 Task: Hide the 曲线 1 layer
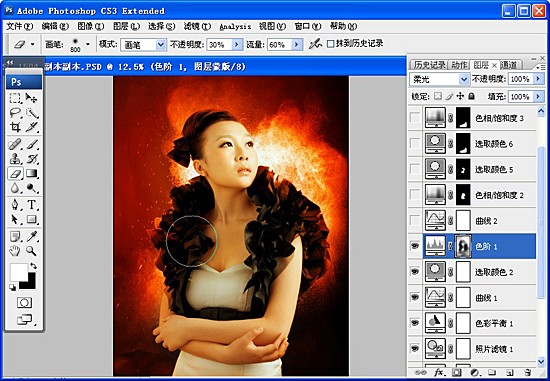pyautogui.click(x=415, y=298)
